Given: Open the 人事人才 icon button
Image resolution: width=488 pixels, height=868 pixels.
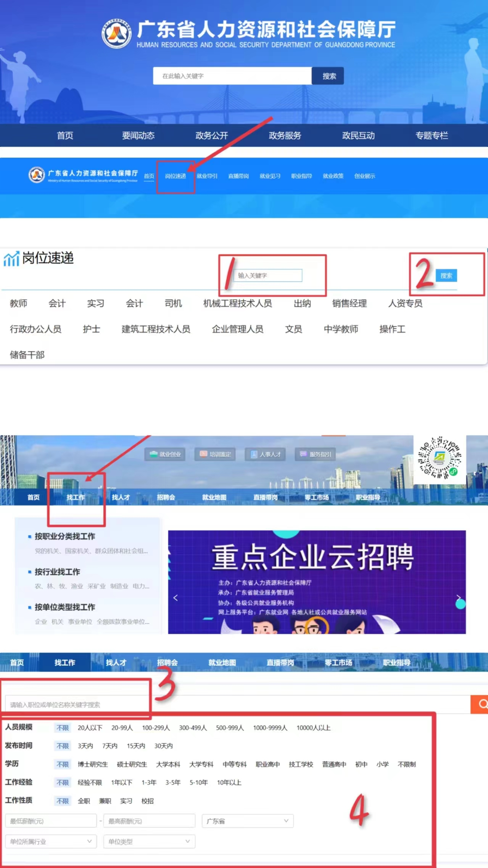Looking at the screenshot, I should tap(266, 454).
